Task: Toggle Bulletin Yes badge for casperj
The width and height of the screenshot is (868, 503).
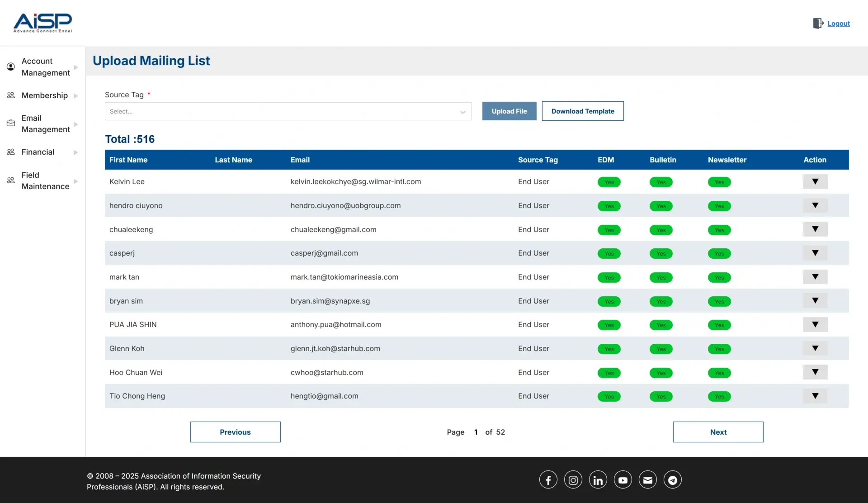Action: pos(660,254)
